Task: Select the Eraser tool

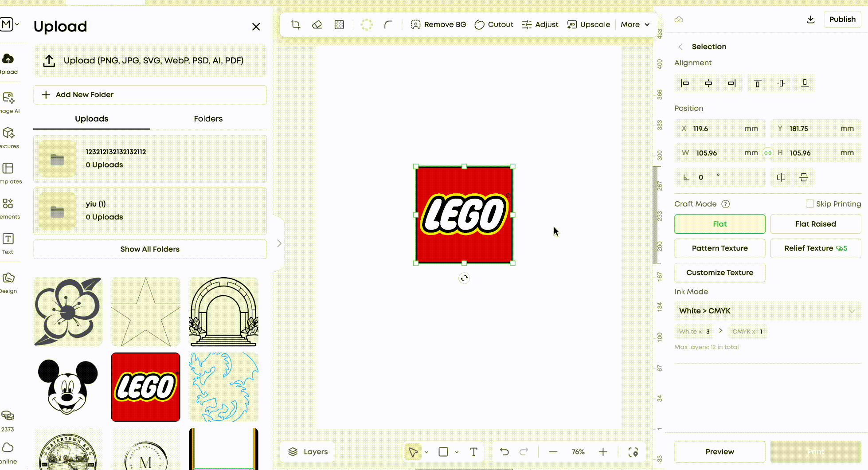Action: click(317, 24)
